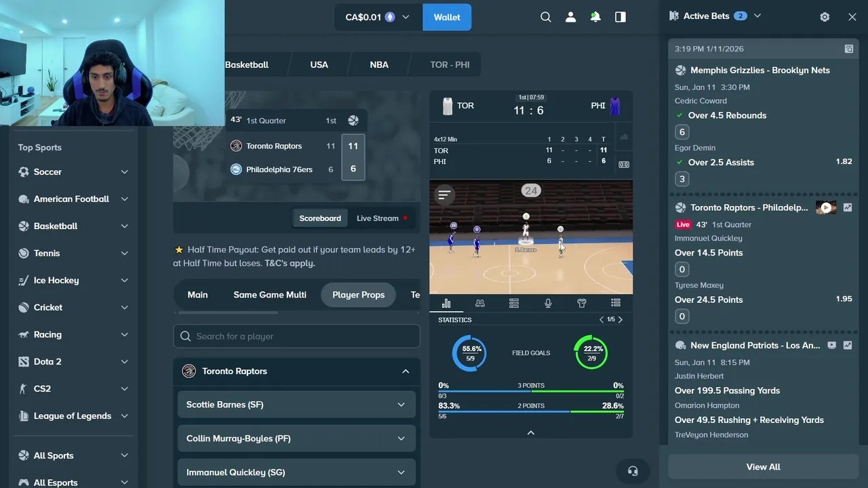Open bet receipt details icon for 3:19 PM bet
This screenshot has width=868, height=488.
[848, 49]
